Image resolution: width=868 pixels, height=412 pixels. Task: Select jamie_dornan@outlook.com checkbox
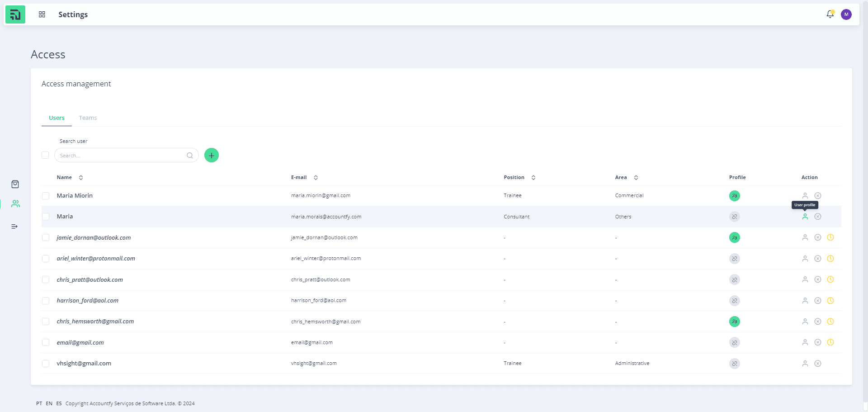point(46,237)
